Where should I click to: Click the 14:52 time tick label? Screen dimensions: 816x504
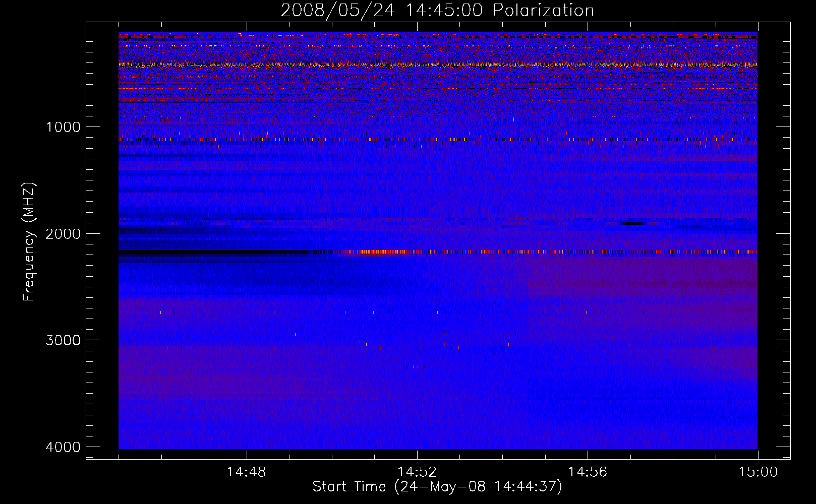417,472
